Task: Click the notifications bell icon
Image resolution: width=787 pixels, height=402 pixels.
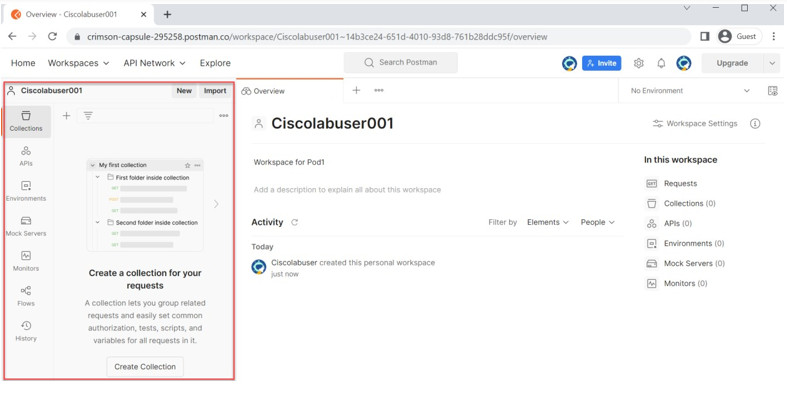Action: pyautogui.click(x=661, y=63)
